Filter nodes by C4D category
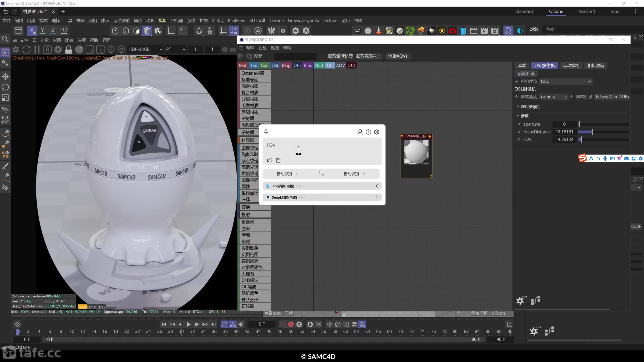Image resolution: width=644 pixels, height=362 pixels. [351, 65]
